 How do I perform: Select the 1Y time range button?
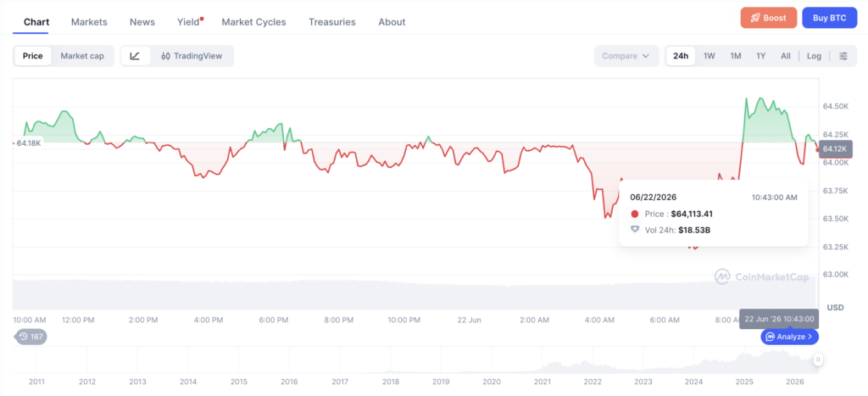761,56
